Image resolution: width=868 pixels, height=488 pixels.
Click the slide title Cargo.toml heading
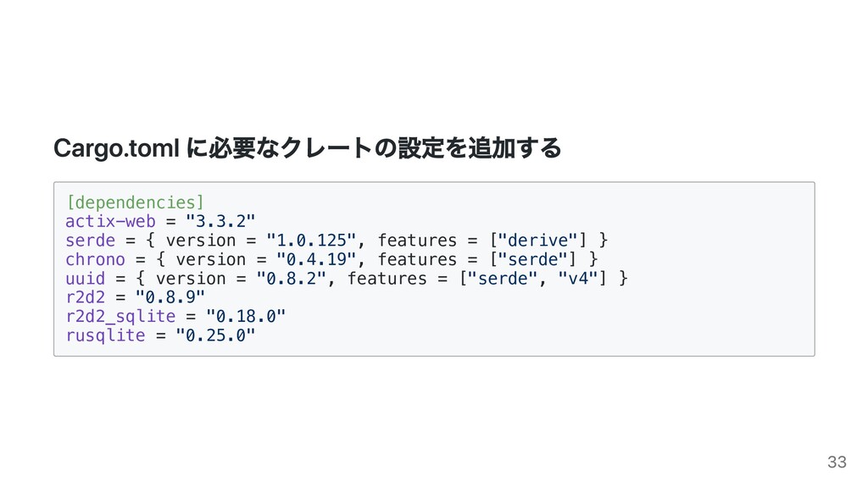(x=307, y=147)
